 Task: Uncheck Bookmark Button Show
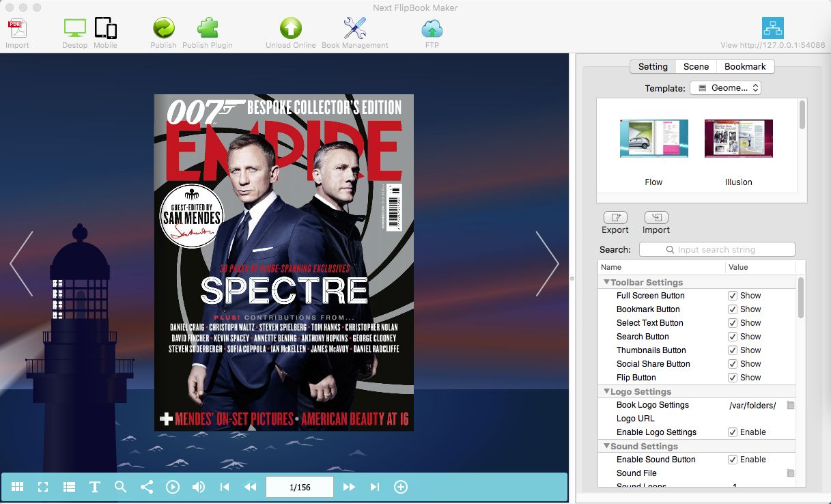[x=733, y=309]
